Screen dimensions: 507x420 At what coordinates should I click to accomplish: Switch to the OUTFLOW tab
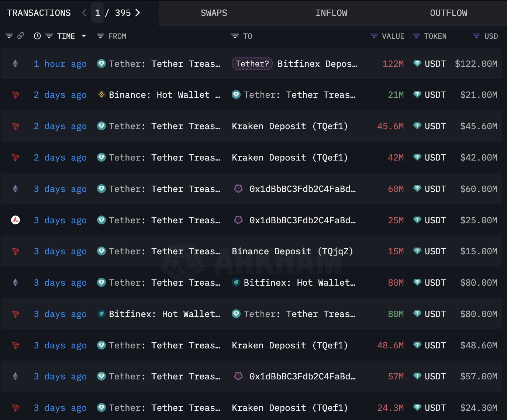click(448, 13)
